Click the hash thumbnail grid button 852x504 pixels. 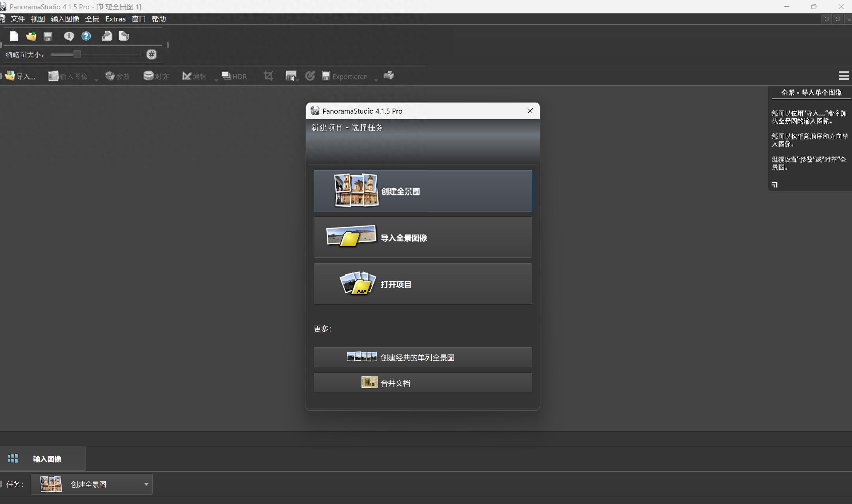point(151,54)
